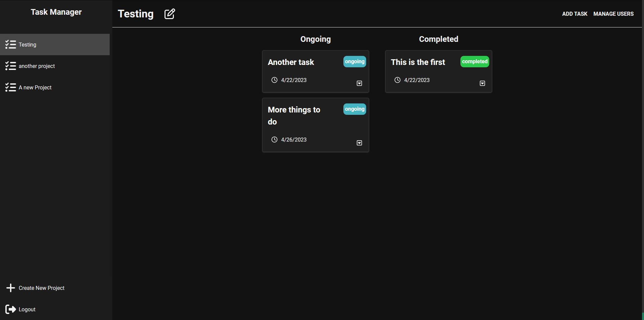
Task: Click the ADD TASK button
Action: [x=574, y=14]
